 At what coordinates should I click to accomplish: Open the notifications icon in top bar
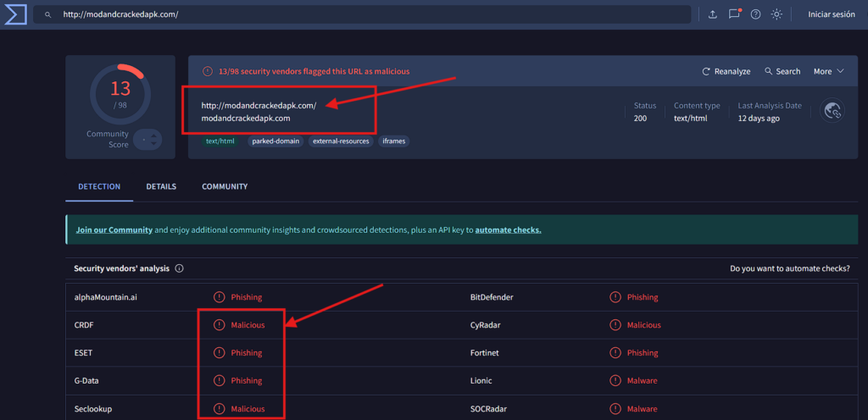pyautogui.click(x=734, y=14)
